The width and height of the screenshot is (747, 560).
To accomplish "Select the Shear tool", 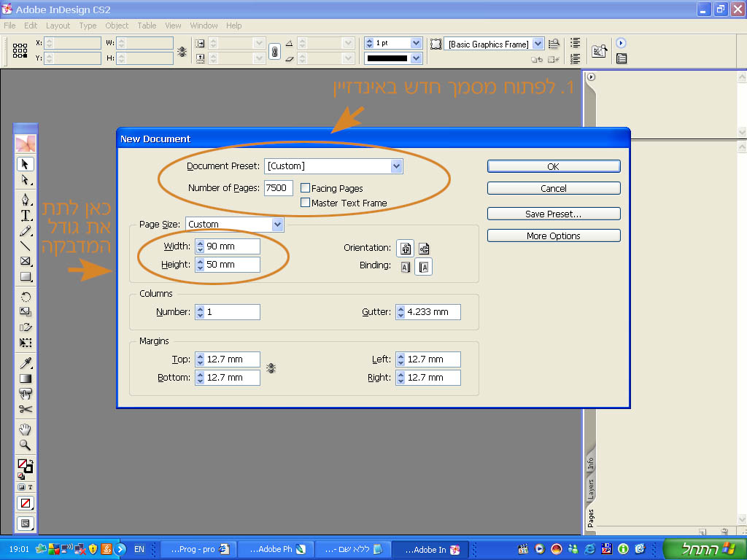I will click(26, 327).
